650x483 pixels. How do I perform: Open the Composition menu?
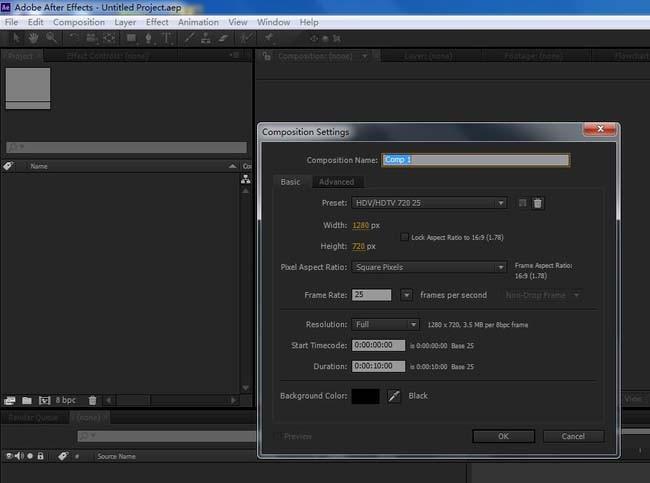click(x=78, y=22)
